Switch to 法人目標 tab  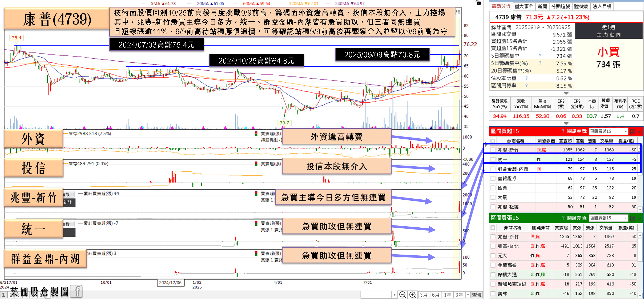coord(602,6)
